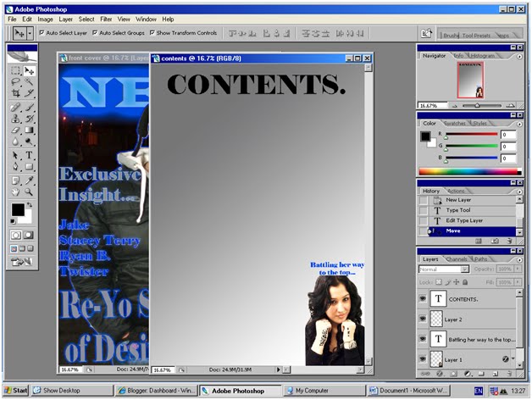Open History panel flyout menu
Viewport: 532px width, 400px height.
coord(519,192)
